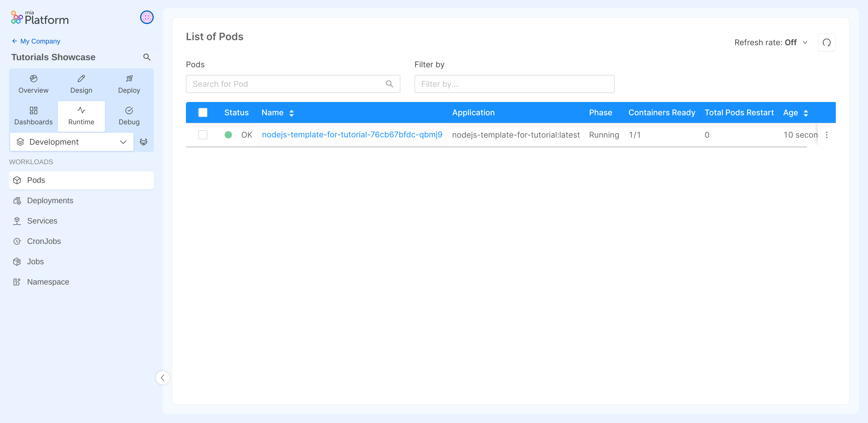
Task: Sort pods by Name column arrows
Action: tap(292, 113)
